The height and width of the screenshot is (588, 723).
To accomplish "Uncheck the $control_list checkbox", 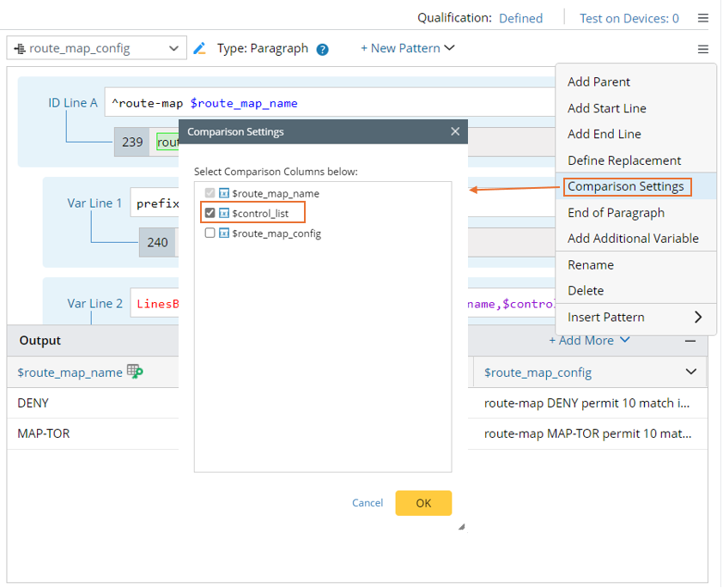I will tap(210, 213).
